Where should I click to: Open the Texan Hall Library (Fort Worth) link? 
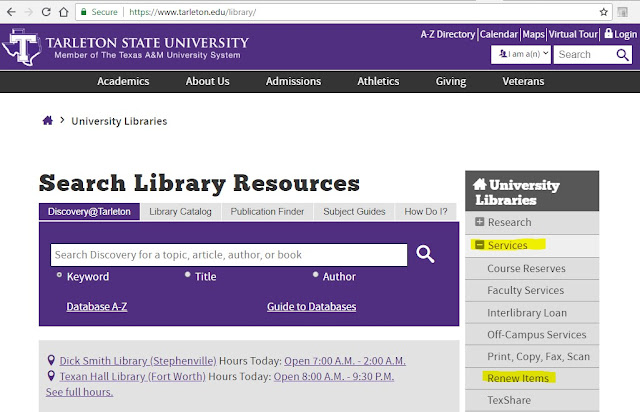click(133, 376)
